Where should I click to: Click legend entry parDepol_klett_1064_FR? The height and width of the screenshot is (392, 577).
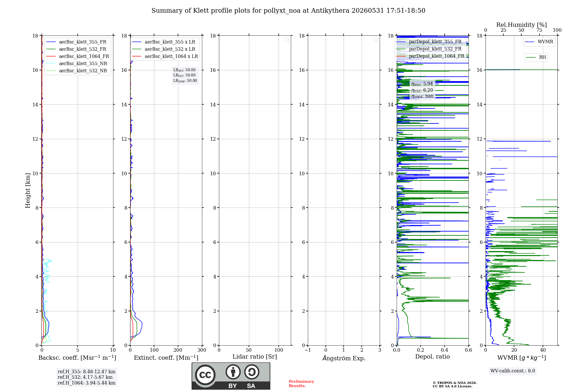430,56
